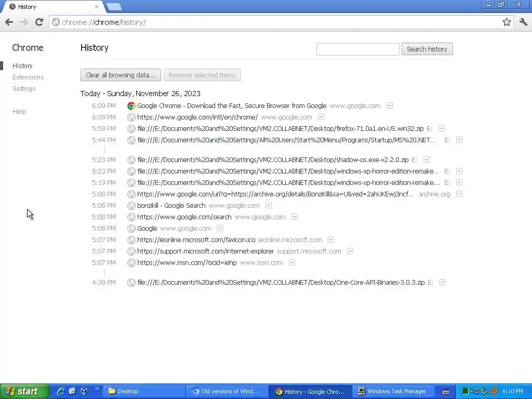
Task: Switch to Old versions of Wind... taskbar button
Action: tap(227, 391)
